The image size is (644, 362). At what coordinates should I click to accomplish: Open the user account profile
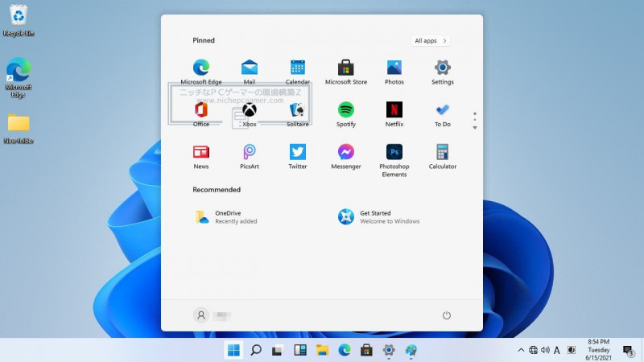212,315
